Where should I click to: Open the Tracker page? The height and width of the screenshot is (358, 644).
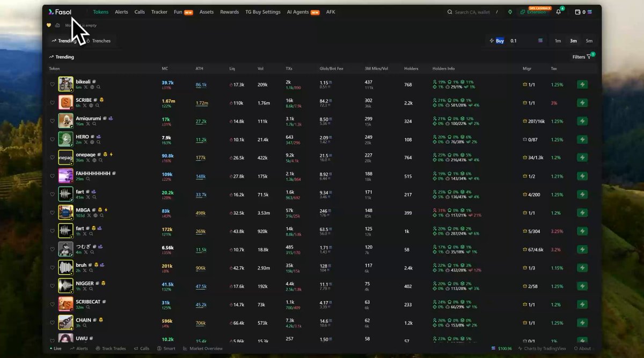pos(159,12)
